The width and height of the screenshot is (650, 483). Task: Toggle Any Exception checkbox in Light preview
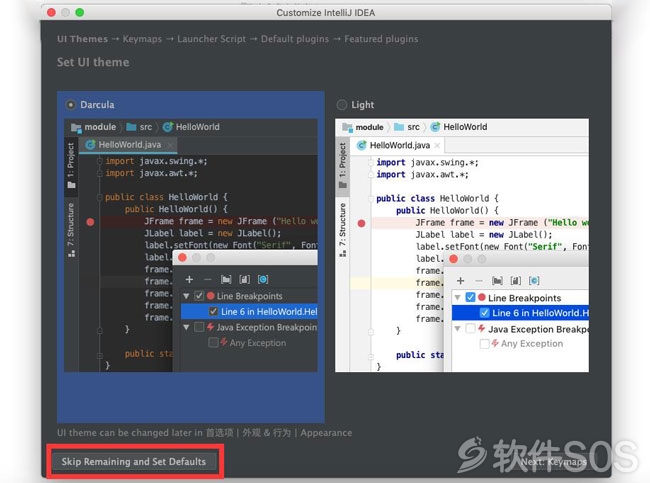484,344
